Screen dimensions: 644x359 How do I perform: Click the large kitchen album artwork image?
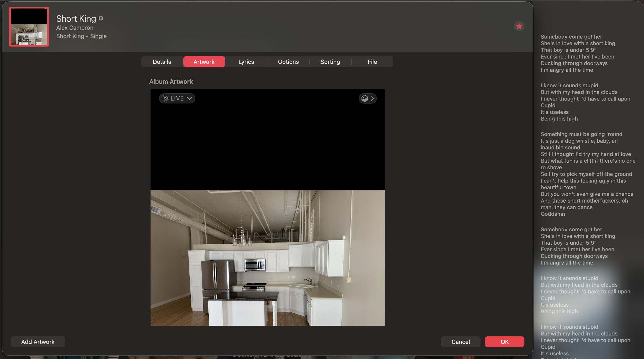[267, 258]
